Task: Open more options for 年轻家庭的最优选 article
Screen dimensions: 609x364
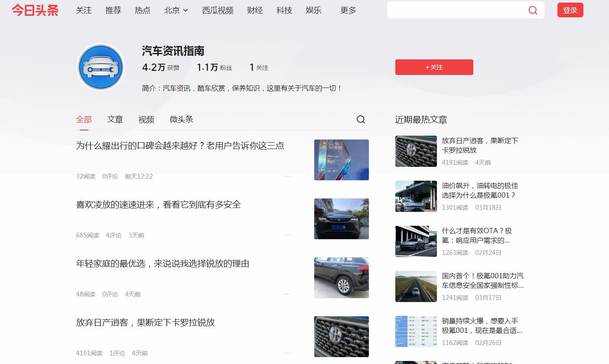Action: (x=287, y=294)
